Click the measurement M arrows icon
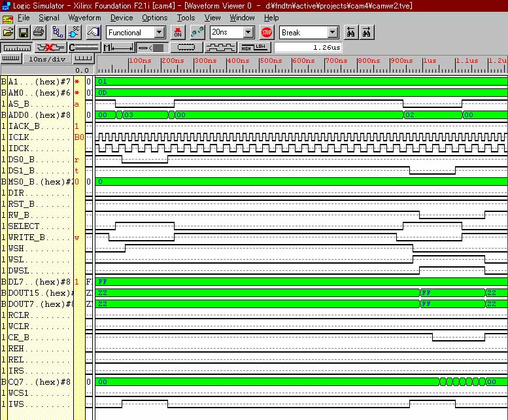This screenshot has width=508, height=420. pos(118,47)
